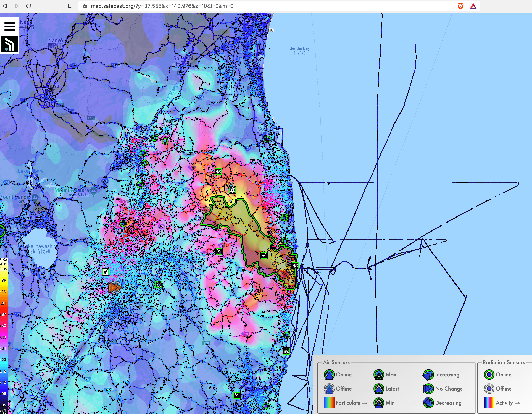Image resolution: width=532 pixels, height=414 pixels.
Task: Click the Particulate rainbow color swatch
Action: tap(329, 403)
